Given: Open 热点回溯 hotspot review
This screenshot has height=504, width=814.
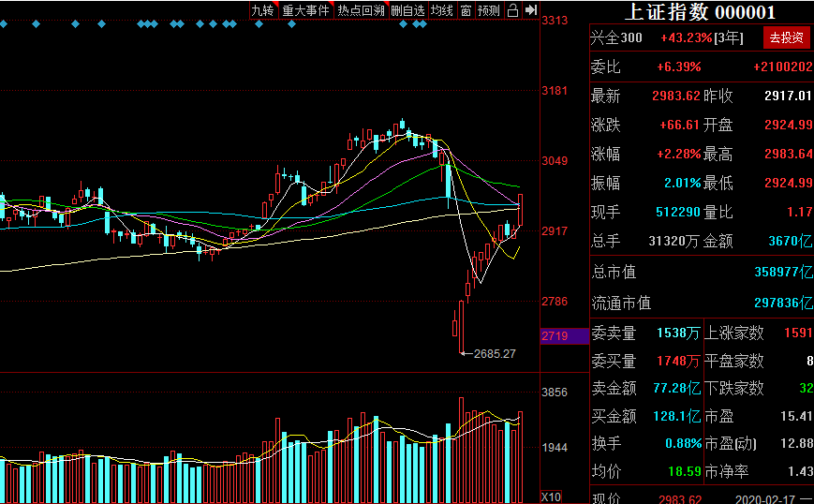Looking at the screenshot, I should (361, 10).
